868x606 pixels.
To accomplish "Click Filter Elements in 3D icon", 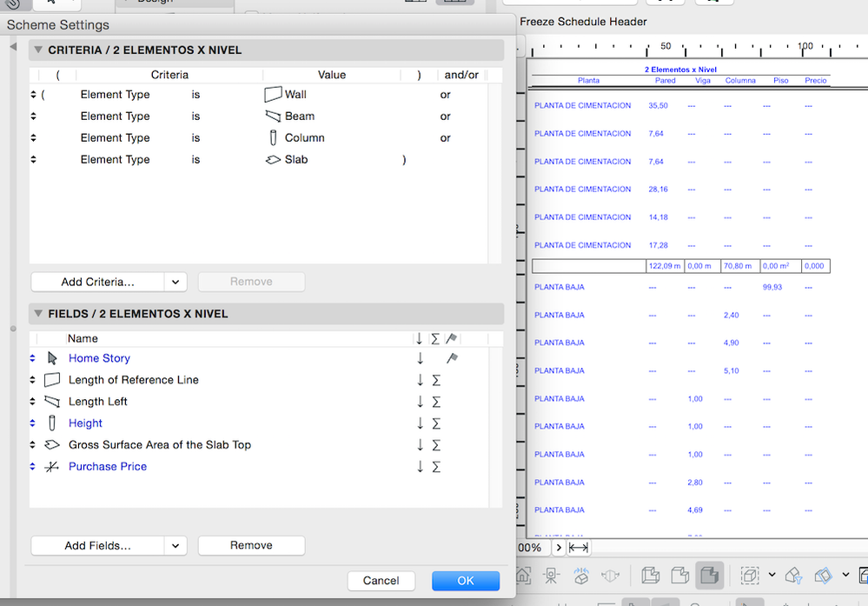I will click(794, 576).
